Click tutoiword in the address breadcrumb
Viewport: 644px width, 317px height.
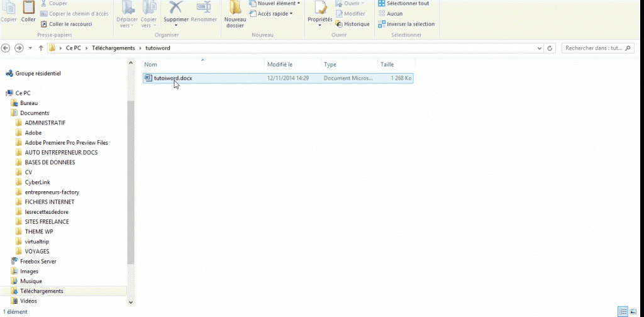click(158, 48)
